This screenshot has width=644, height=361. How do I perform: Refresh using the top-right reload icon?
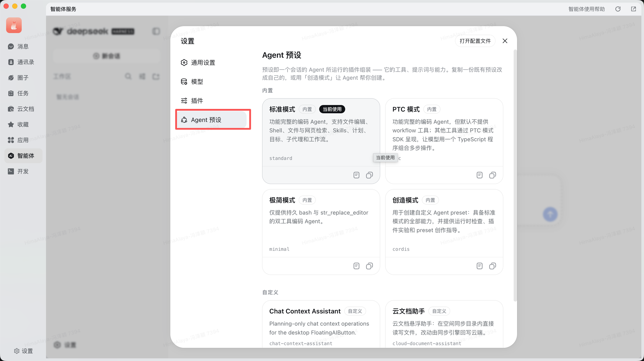pyautogui.click(x=618, y=9)
